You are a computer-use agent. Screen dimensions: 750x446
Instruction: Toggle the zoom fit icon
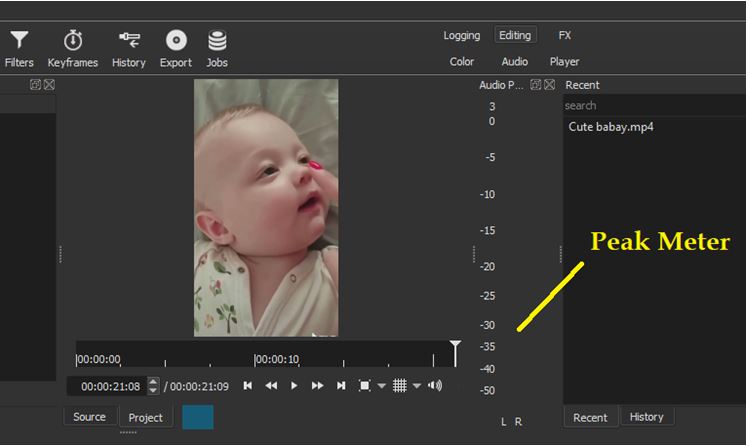coord(364,386)
